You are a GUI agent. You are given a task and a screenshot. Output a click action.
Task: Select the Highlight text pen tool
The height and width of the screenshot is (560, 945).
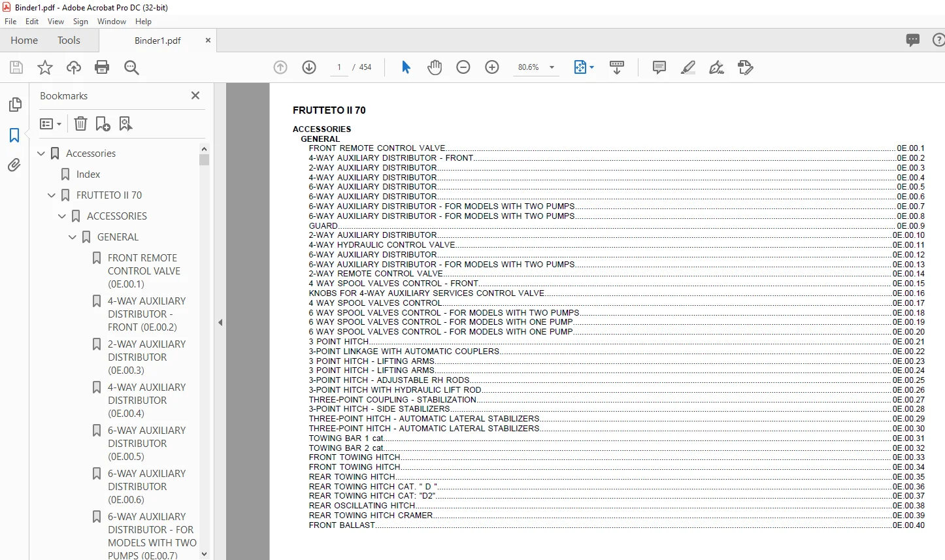(x=688, y=67)
